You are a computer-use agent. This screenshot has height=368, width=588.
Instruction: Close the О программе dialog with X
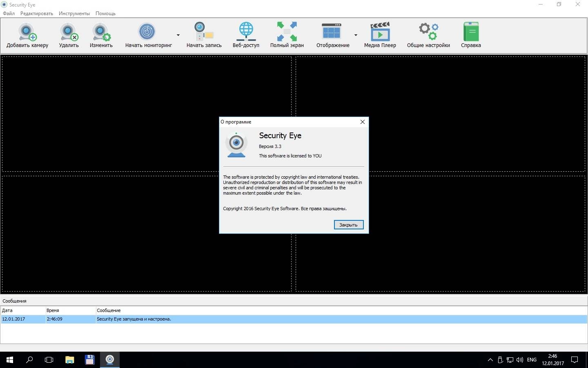pos(362,122)
